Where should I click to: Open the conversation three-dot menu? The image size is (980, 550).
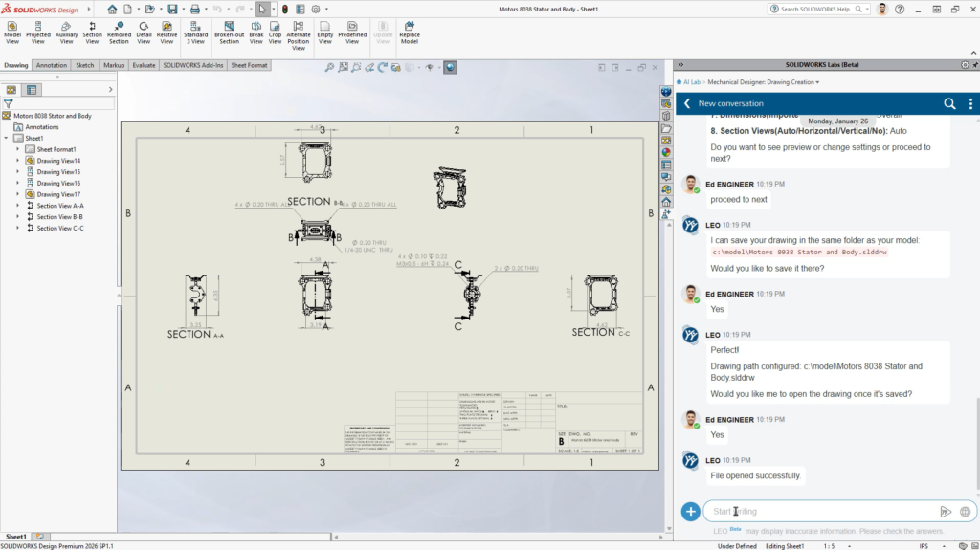click(x=970, y=103)
